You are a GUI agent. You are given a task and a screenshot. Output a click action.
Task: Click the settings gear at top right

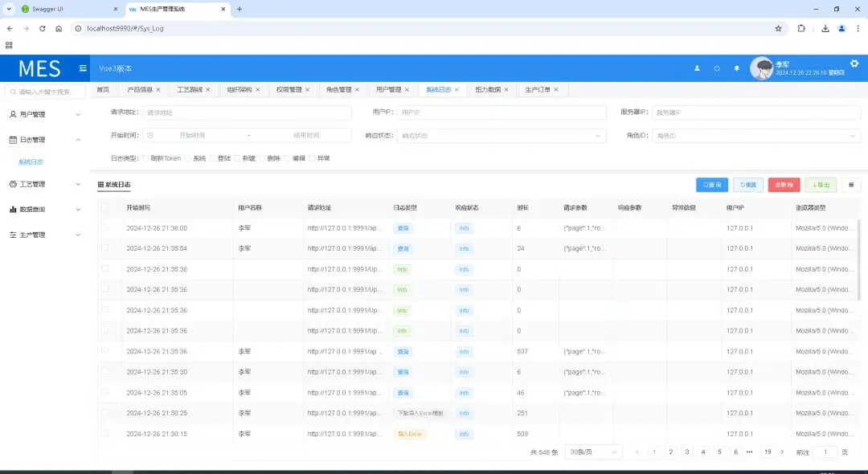click(854, 63)
